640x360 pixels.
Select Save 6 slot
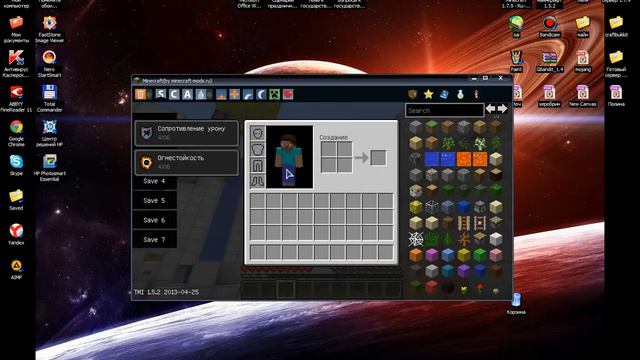154,220
